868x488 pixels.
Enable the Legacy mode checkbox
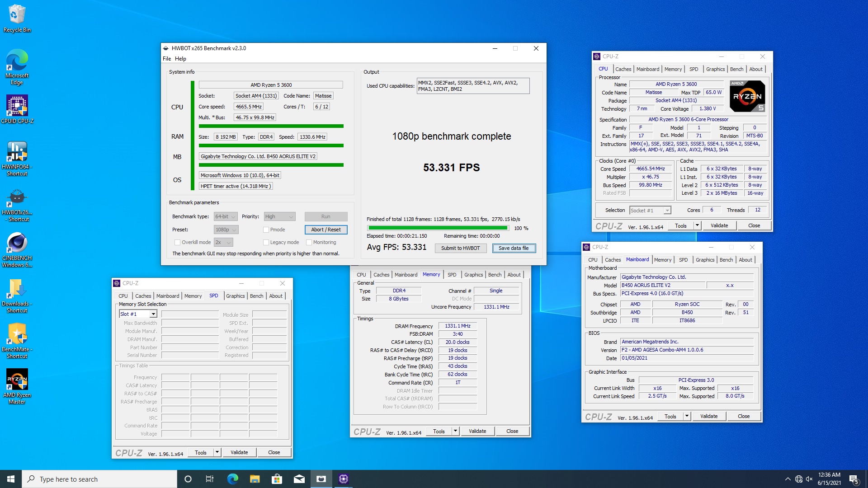click(266, 242)
